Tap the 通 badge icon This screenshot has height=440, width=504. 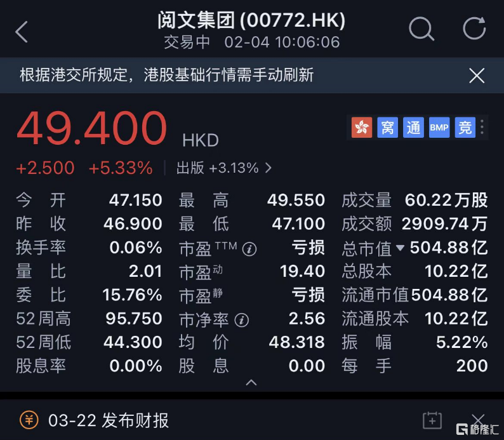click(x=413, y=128)
